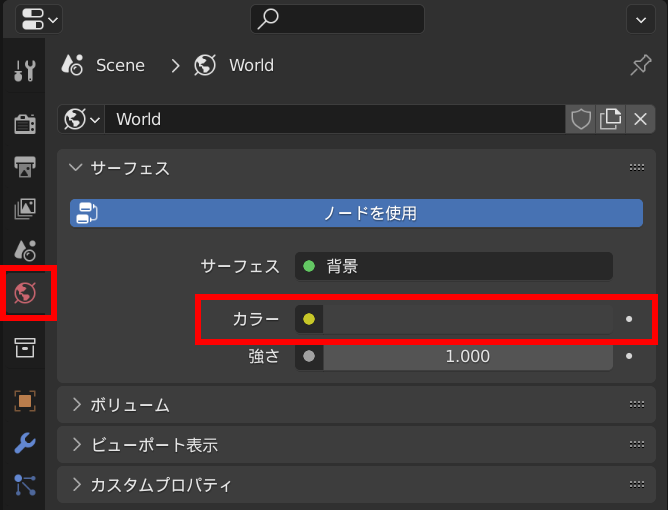Viewport: 668px width, 510px height.
Task: Open the Output properties tab
Action: pyautogui.click(x=24, y=166)
